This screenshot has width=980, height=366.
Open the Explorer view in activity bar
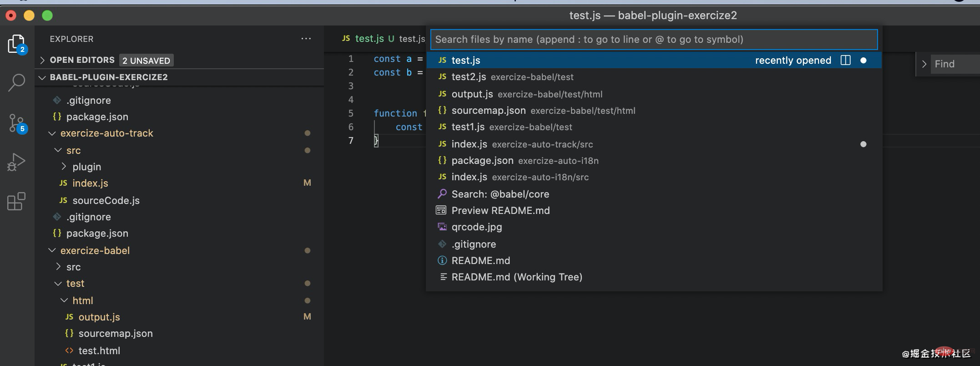click(16, 44)
